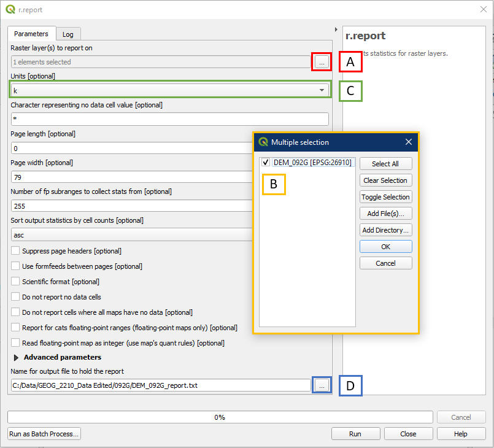494x448 pixels.
Task: Enable Suppress page headers option
Action: point(16,251)
